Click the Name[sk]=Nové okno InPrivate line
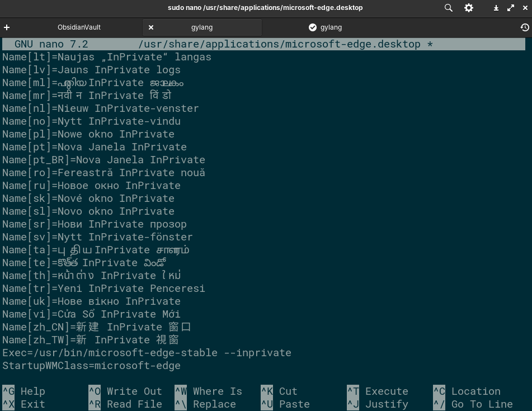532x411 pixels. (88, 199)
